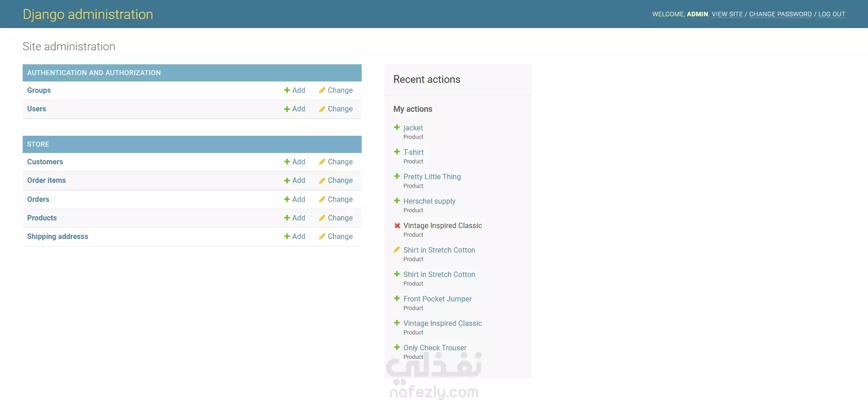Click Change Password in the header

(x=780, y=14)
